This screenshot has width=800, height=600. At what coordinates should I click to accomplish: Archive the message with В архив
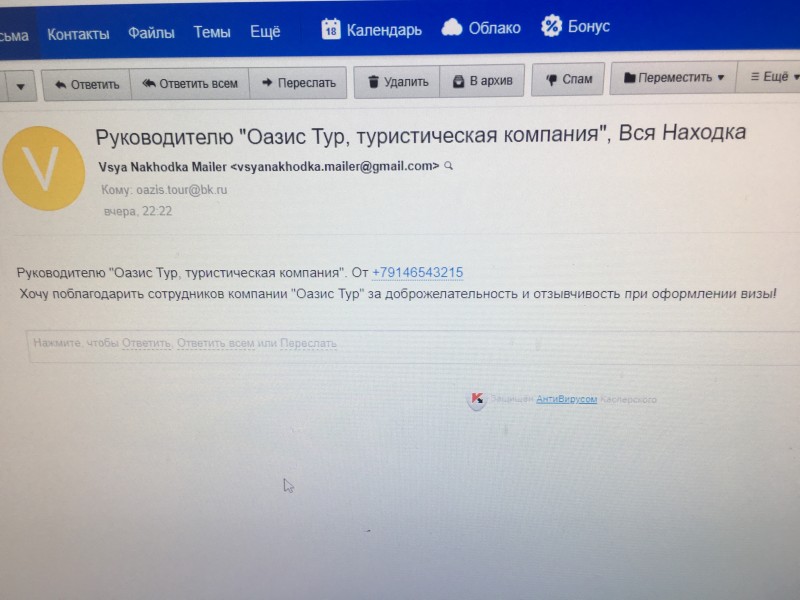pyautogui.click(x=482, y=82)
